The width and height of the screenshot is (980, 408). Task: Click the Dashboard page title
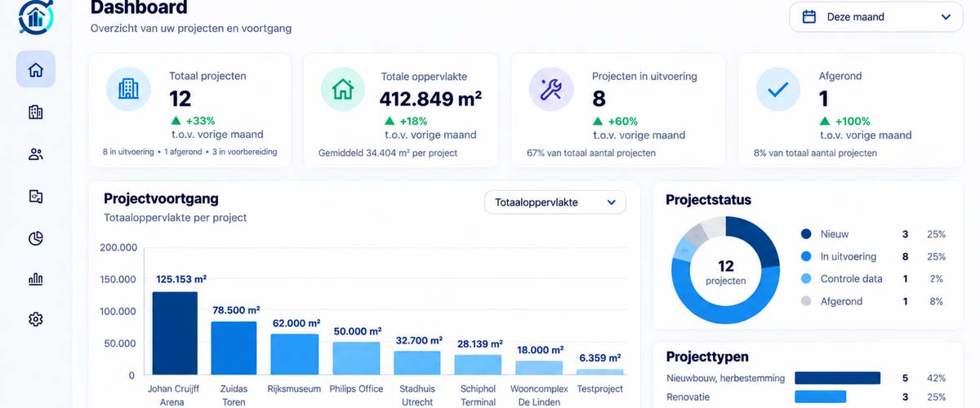coord(139,8)
